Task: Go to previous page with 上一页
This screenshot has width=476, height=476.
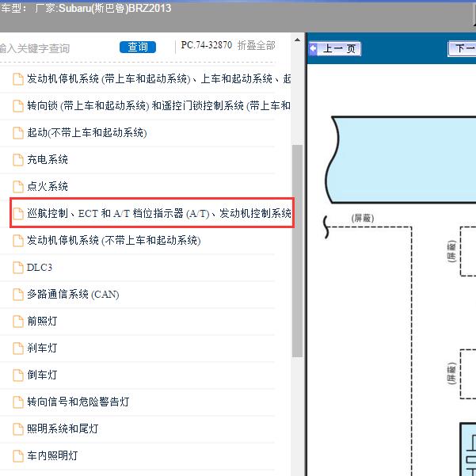Action: coord(334,48)
